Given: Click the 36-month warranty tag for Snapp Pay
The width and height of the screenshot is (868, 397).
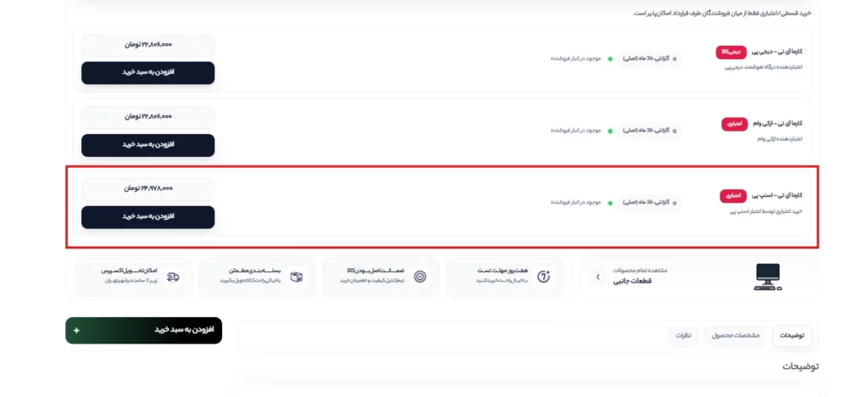Looking at the screenshot, I should coord(650,203).
